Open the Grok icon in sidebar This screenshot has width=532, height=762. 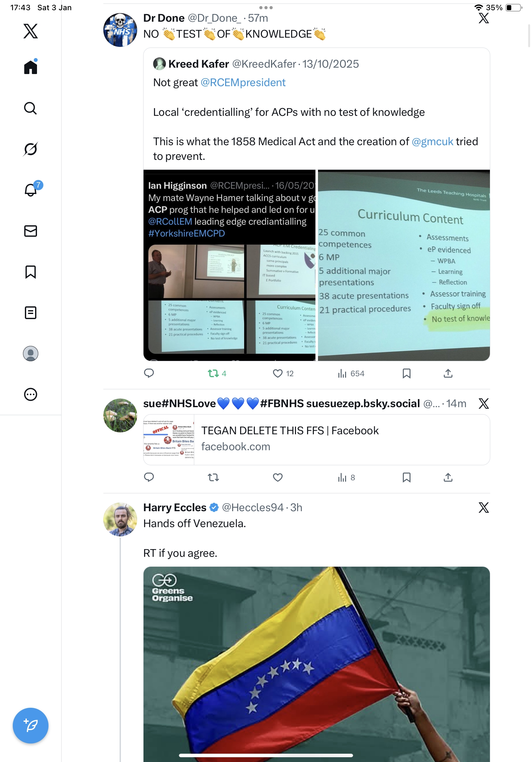(x=31, y=149)
